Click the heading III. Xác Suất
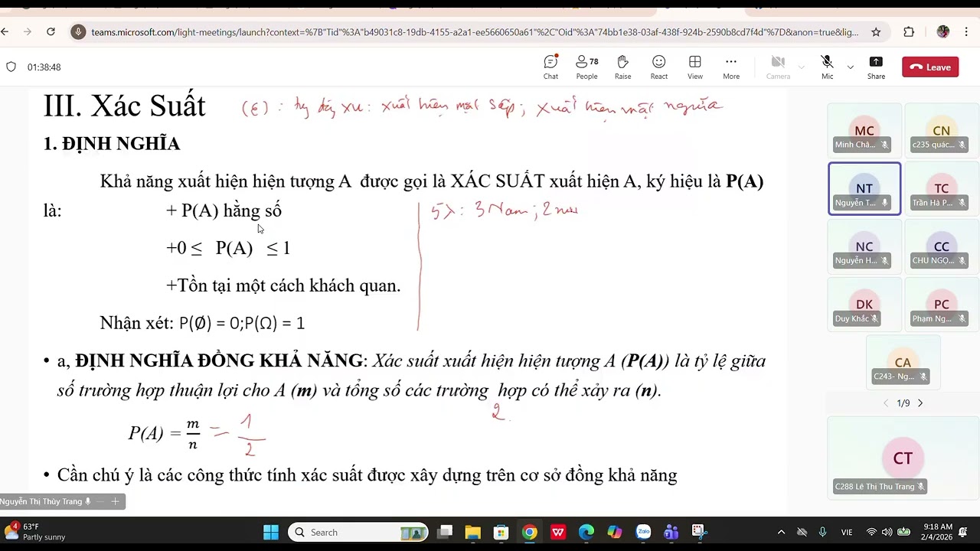Viewport: 980px width, 551px height. coord(124,106)
